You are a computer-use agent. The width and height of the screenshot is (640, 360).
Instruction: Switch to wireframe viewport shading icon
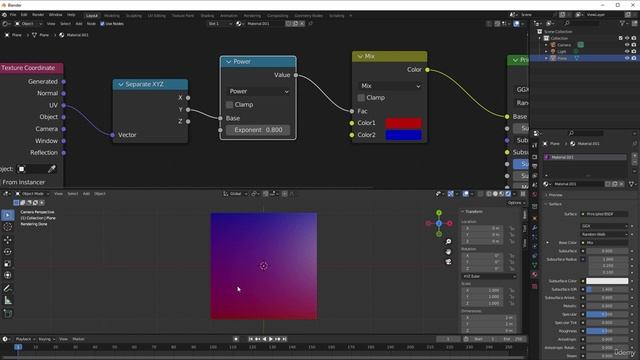489,194
